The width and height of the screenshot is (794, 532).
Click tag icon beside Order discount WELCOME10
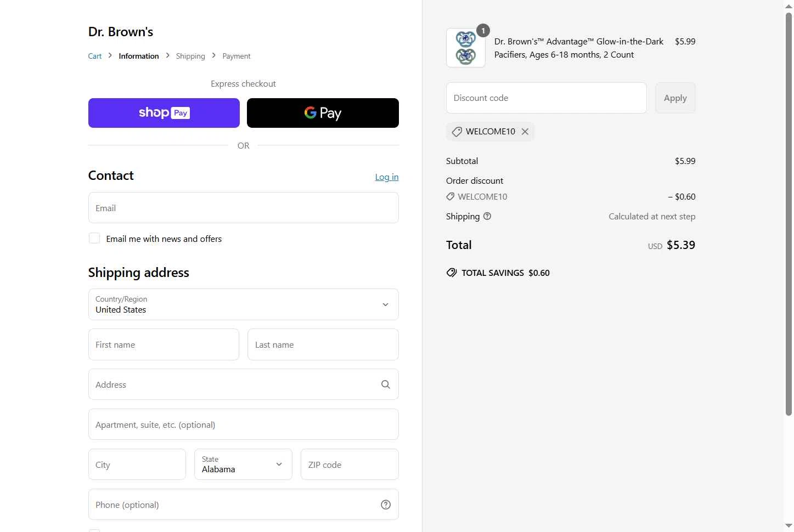coord(451,196)
